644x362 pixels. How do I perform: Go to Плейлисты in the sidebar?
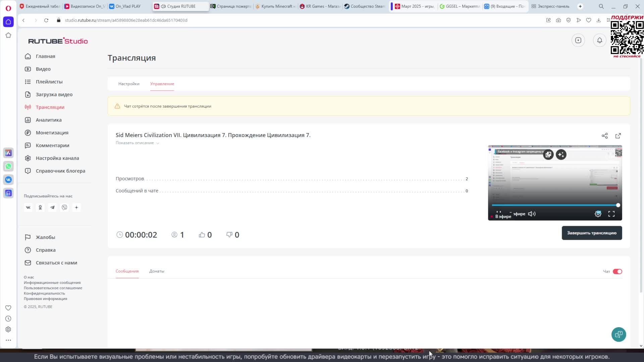(x=49, y=82)
